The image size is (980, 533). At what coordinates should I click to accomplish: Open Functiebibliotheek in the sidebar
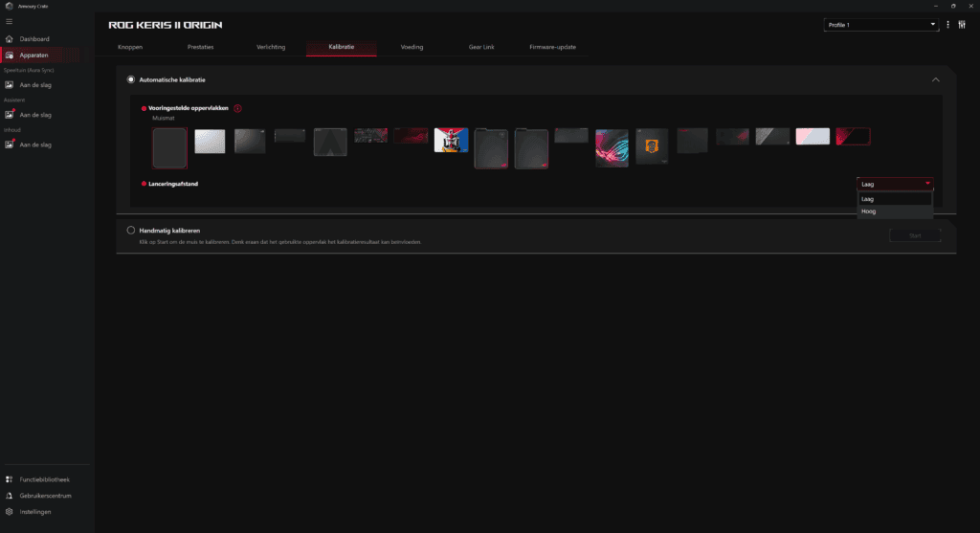pyautogui.click(x=44, y=479)
